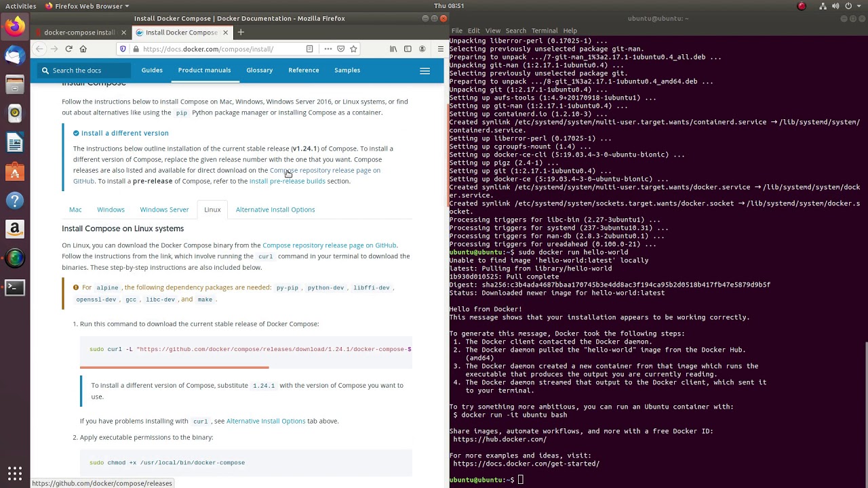
Task: Open Terminal window's Edit menu
Action: (473, 30)
